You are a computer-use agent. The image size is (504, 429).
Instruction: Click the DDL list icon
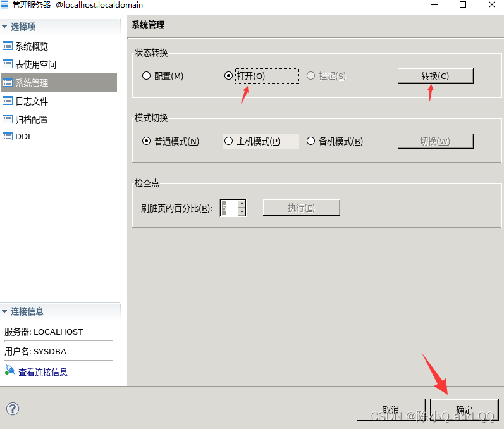click(x=8, y=136)
